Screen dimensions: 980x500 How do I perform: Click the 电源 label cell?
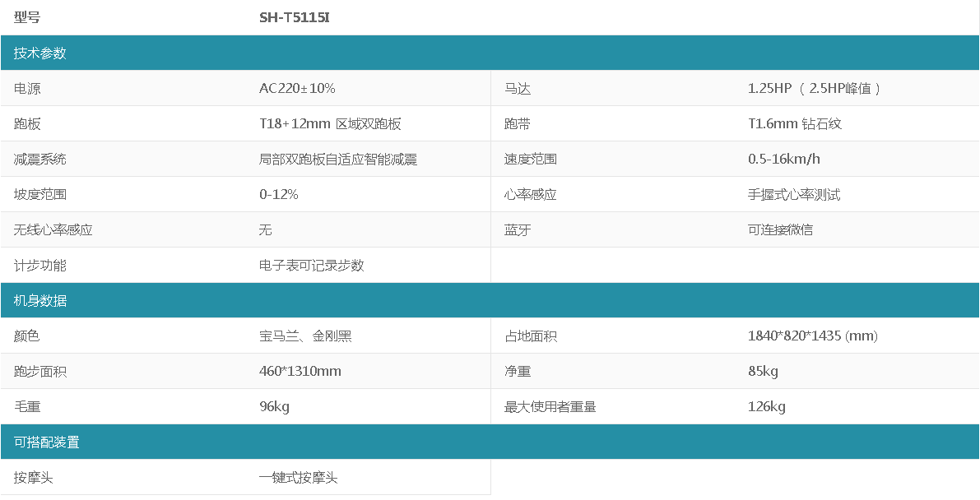click(x=27, y=89)
